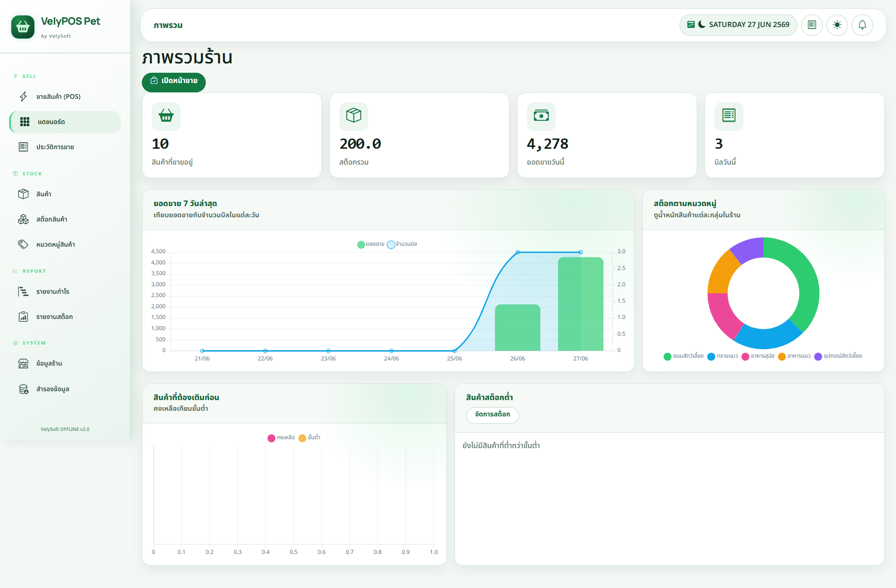Click the stock report chart icon
This screenshot has height=588, width=896.
pos(23,317)
